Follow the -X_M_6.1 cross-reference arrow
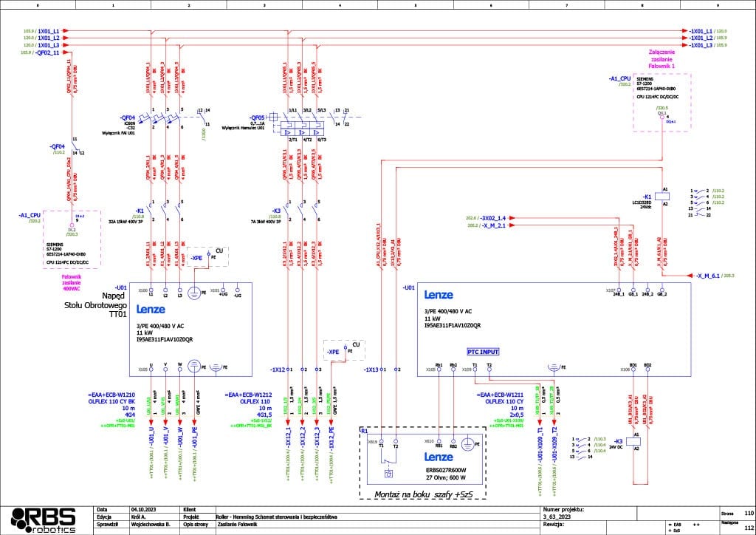The image size is (756, 535). point(709,274)
